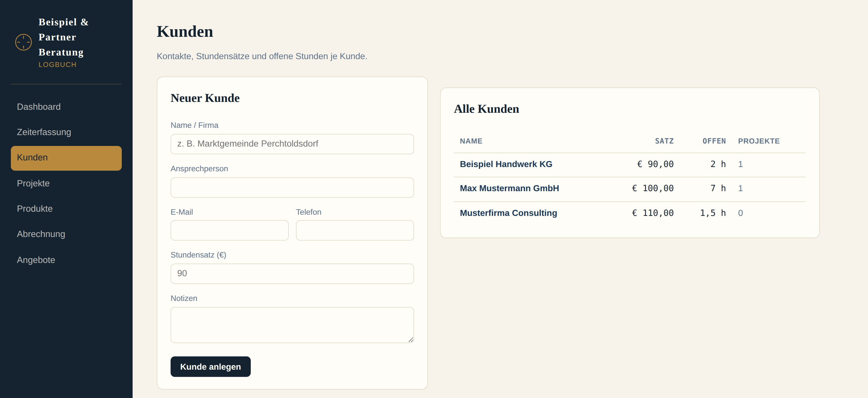Open customer Beispiel Handwerk KG
Viewport: 868px width, 398px height.
(x=506, y=164)
